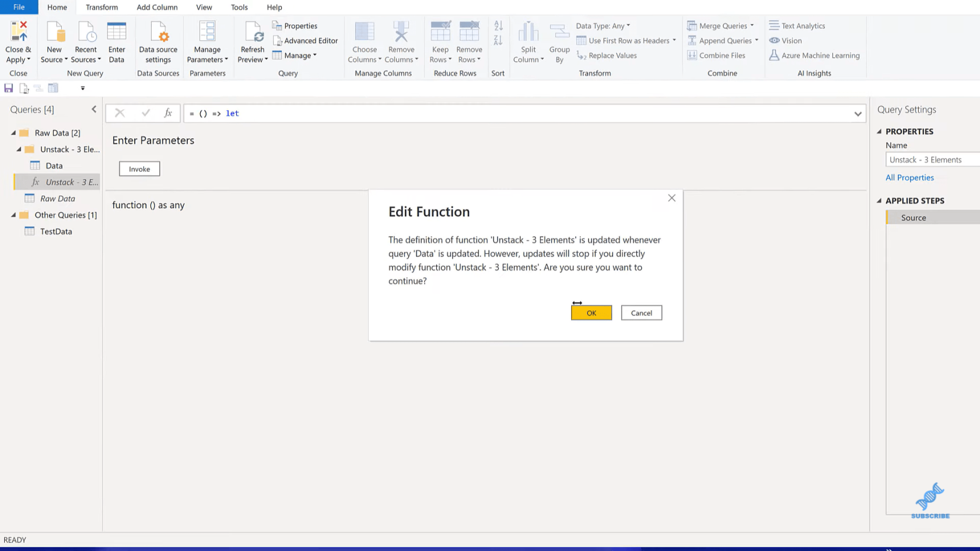Click the fx formula icon
The height and width of the screenshot is (551, 980).
pos(168,113)
